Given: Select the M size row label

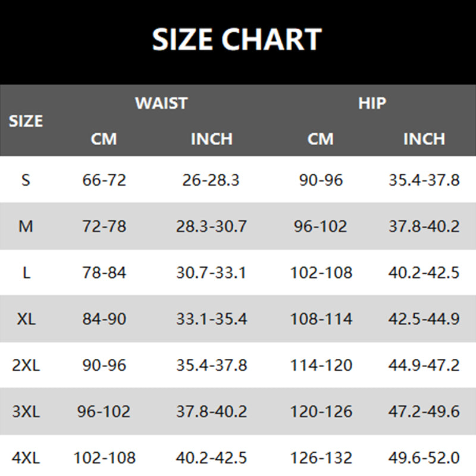Looking at the screenshot, I should coord(26,226).
